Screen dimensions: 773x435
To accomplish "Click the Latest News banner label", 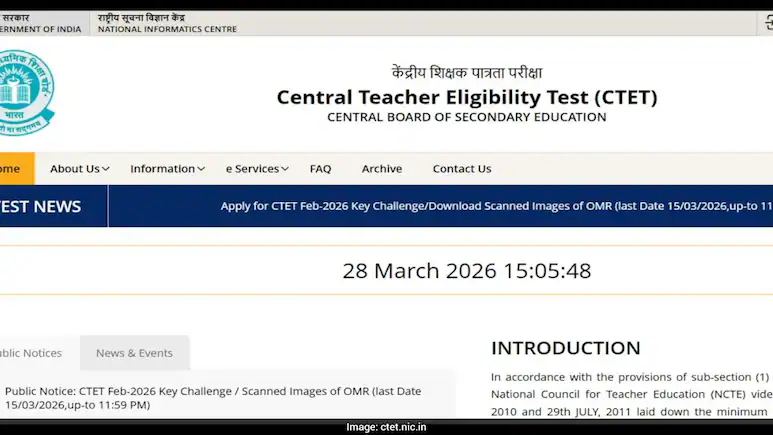I will [40, 207].
